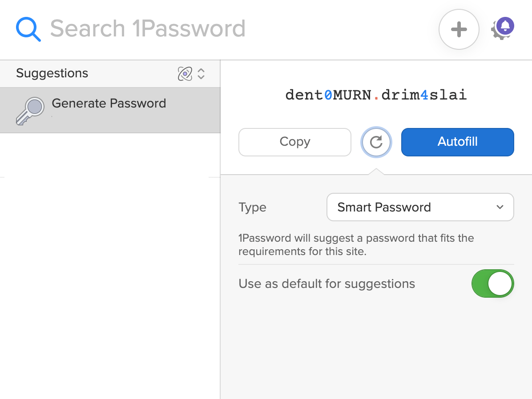Screen dimensions: 532x399
Task: Click the down chevron in the Suggestions header
Action: tap(201, 76)
